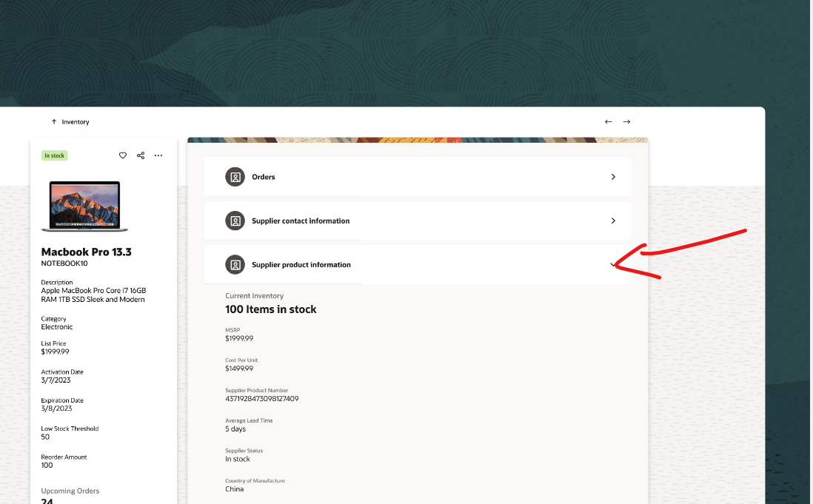This screenshot has height=504, width=813.
Task: Click the heart favorite icon on product card
Action: pos(122,155)
